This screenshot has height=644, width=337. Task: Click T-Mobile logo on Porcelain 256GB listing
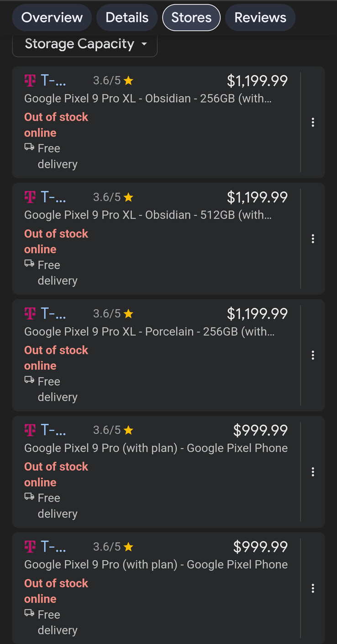(x=30, y=314)
